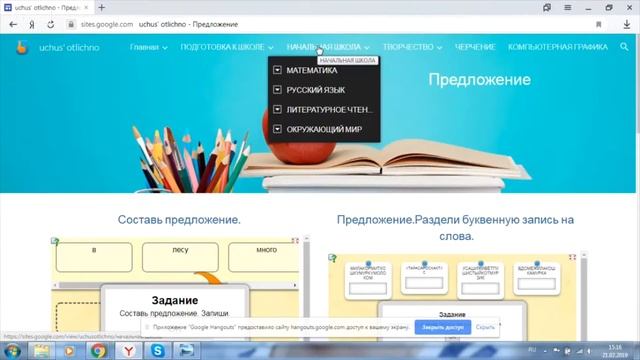Click the padlock security icon

tap(71, 24)
